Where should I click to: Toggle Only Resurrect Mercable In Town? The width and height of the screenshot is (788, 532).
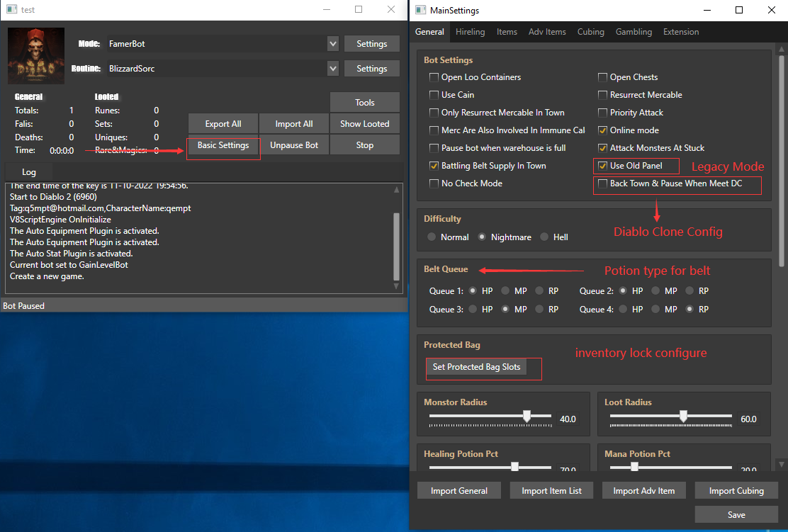click(434, 113)
